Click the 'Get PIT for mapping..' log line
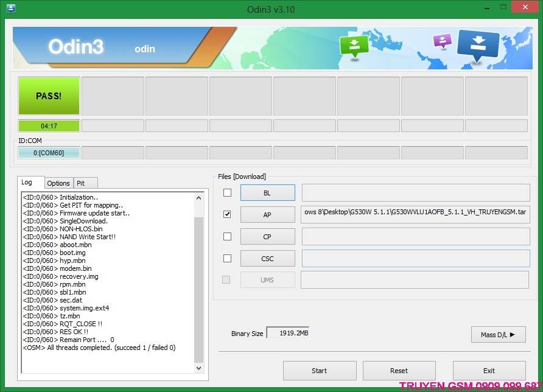543x392 pixels. click(x=73, y=205)
